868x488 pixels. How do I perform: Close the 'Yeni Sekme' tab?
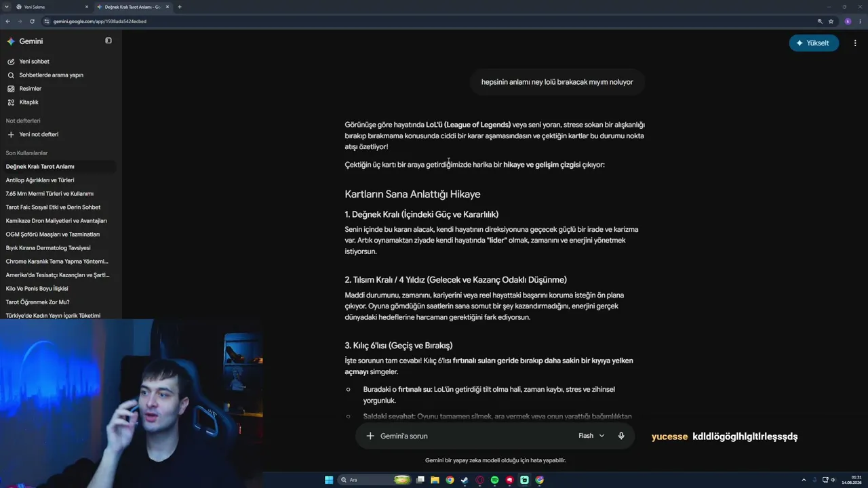tap(87, 7)
